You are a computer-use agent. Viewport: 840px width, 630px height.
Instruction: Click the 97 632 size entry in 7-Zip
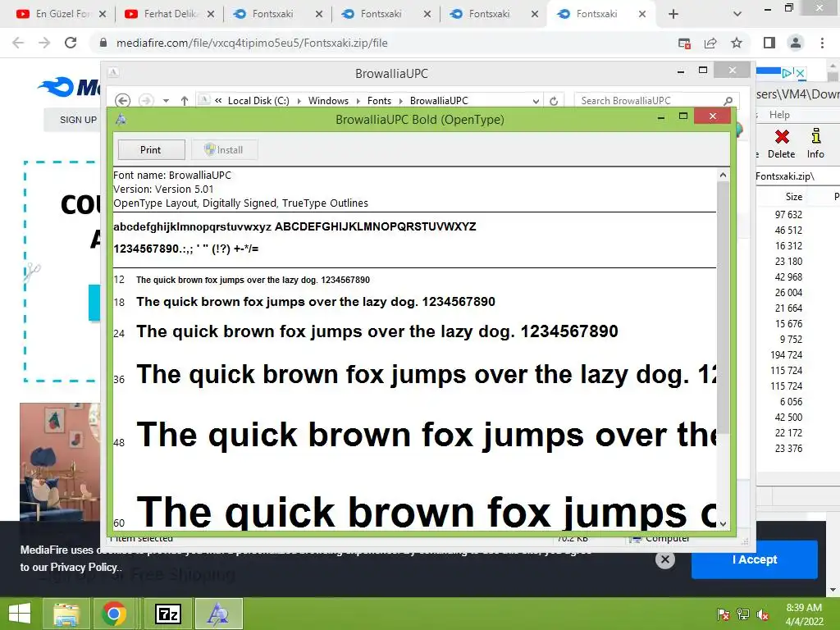click(x=788, y=215)
